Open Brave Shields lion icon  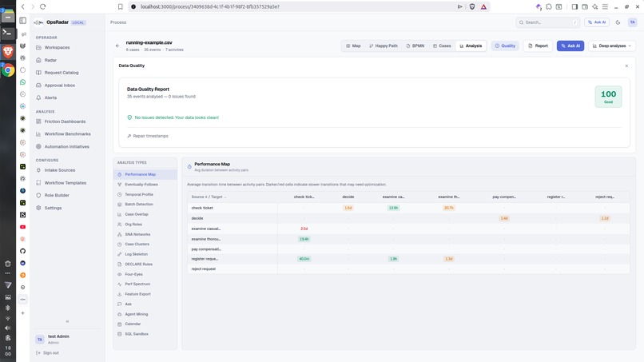472,6
